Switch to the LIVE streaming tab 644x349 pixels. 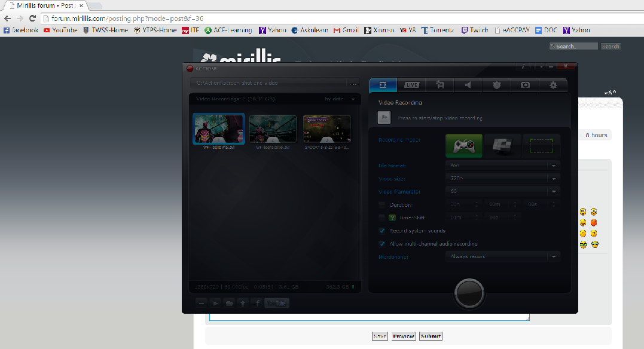pyautogui.click(x=411, y=85)
